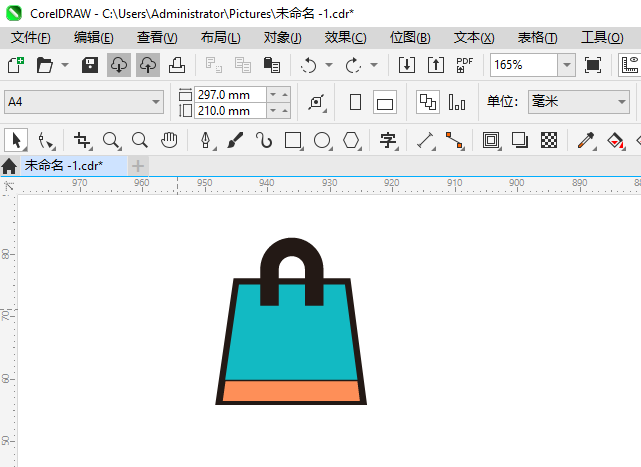Save the document with the floppy icon
This screenshot has width=641, height=467.
coord(90,65)
